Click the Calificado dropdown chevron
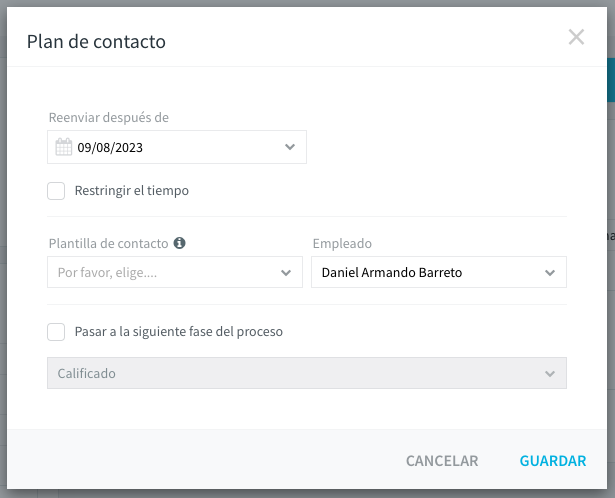Image resolution: width=615 pixels, height=498 pixels. (550, 374)
